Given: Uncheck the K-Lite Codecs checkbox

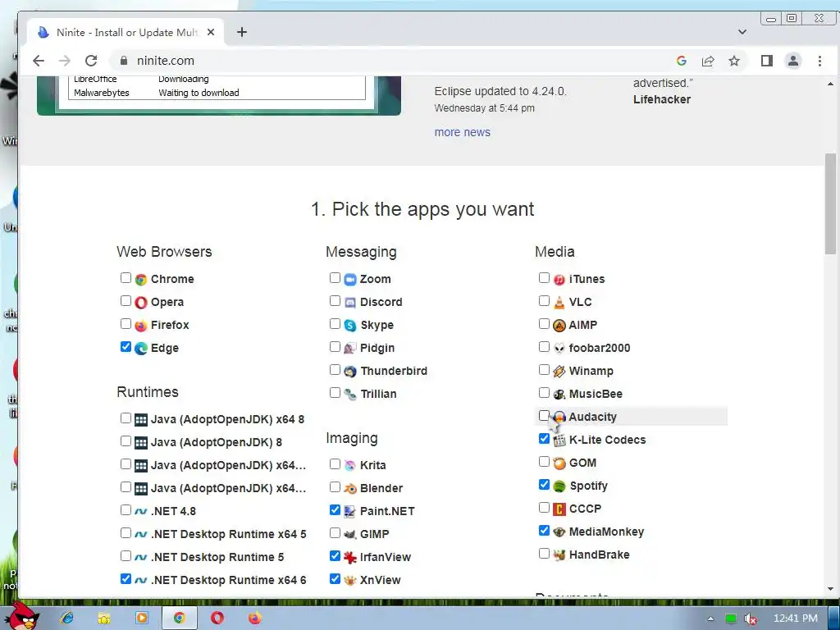Looking at the screenshot, I should tap(545, 439).
